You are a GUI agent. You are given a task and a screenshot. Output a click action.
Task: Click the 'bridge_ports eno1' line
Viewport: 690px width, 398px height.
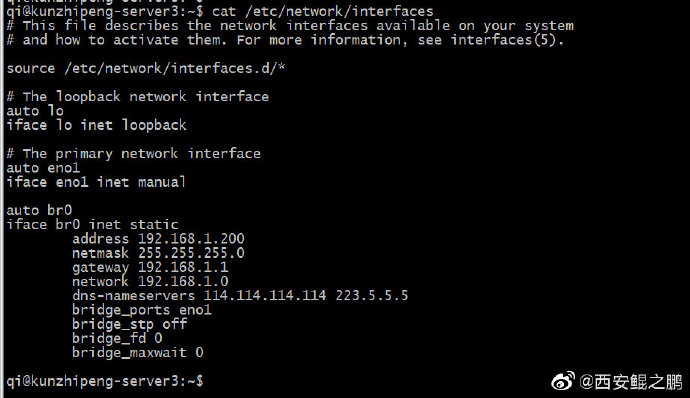142,310
